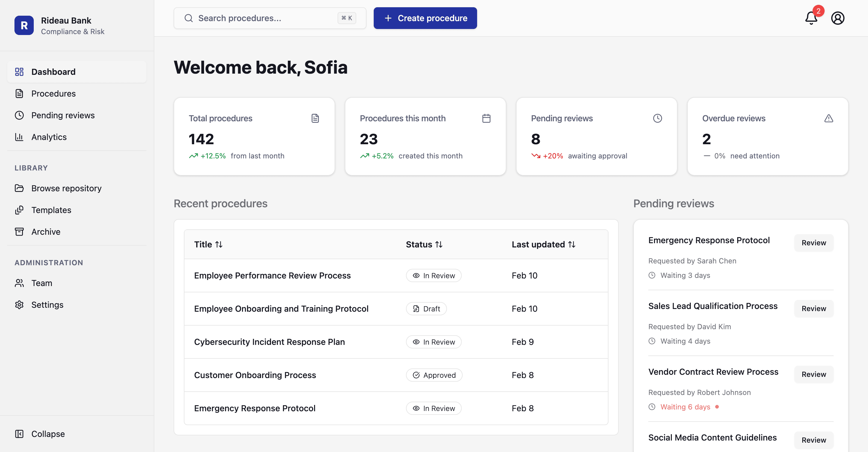
Task: Open Team under Administration
Action: click(42, 283)
